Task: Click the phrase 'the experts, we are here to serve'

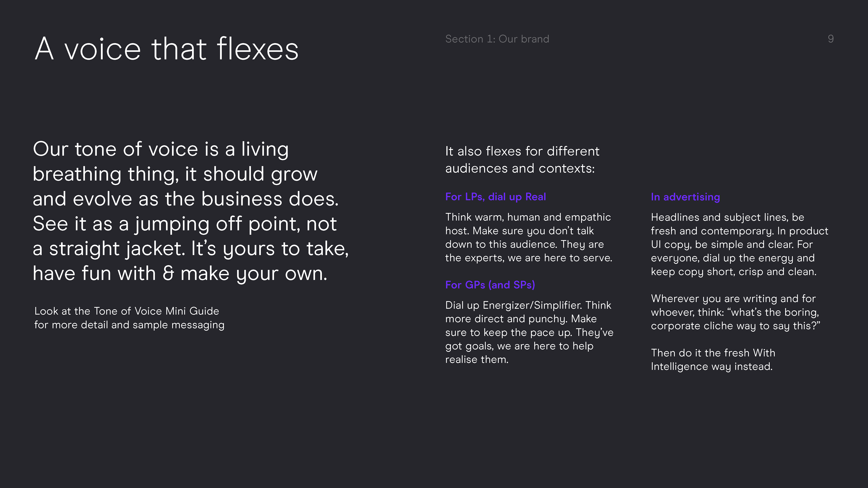Action: (x=528, y=258)
